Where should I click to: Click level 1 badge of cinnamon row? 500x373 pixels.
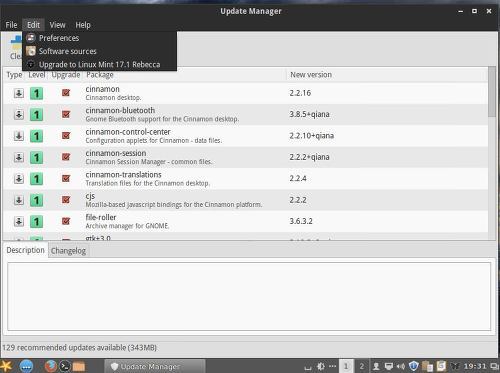tap(36, 93)
